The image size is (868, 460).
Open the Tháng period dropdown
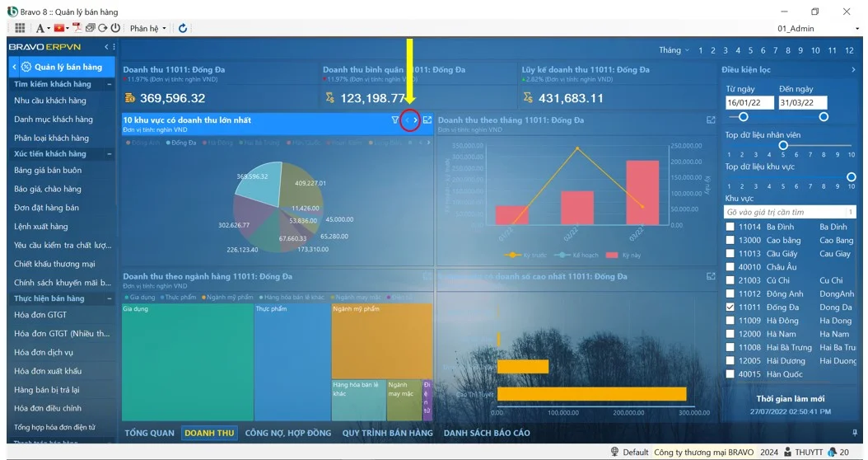pos(674,50)
